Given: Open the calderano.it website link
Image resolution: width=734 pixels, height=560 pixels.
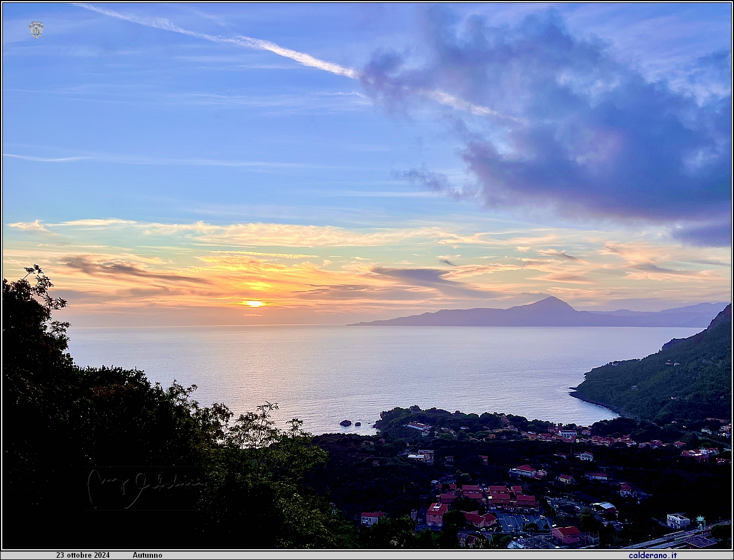Looking at the screenshot, I should tap(653, 555).
